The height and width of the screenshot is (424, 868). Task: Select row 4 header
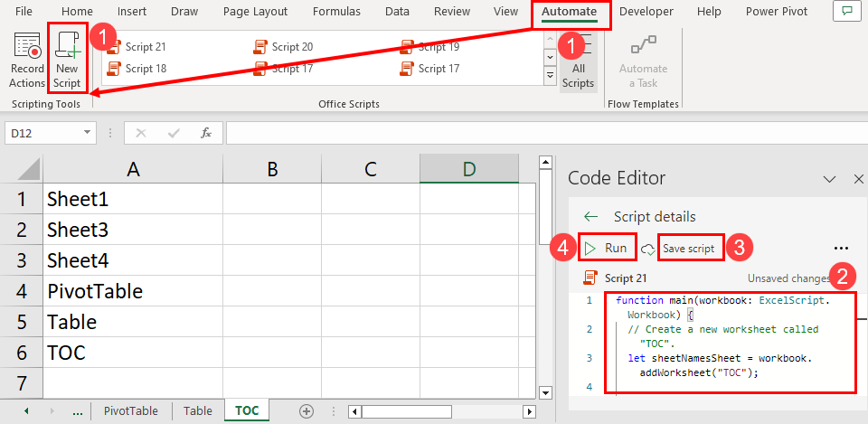click(x=22, y=291)
